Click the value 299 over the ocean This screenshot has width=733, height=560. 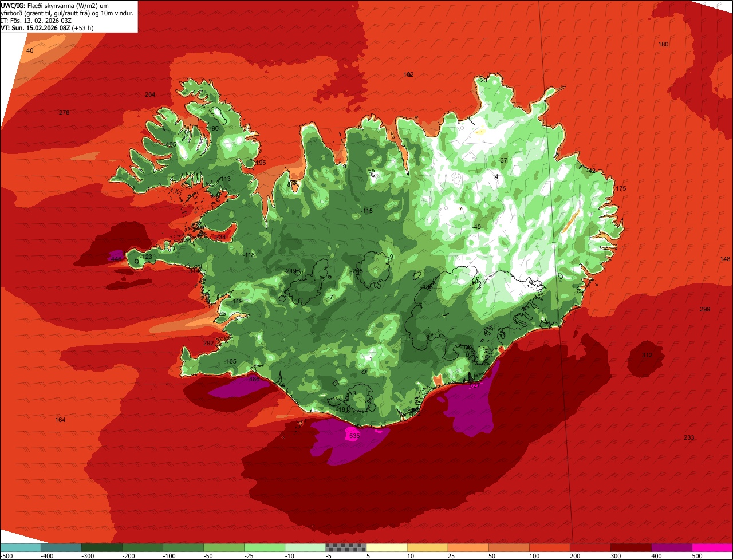coord(705,309)
